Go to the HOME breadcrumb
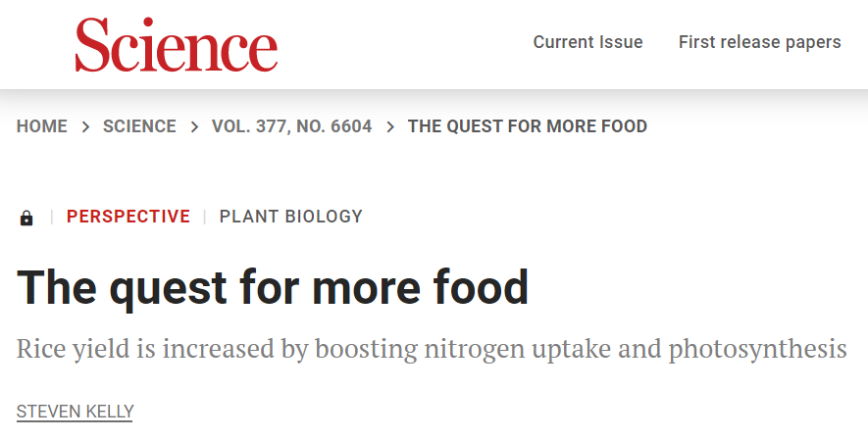The height and width of the screenshot is (440, 868). pos(42,126)
